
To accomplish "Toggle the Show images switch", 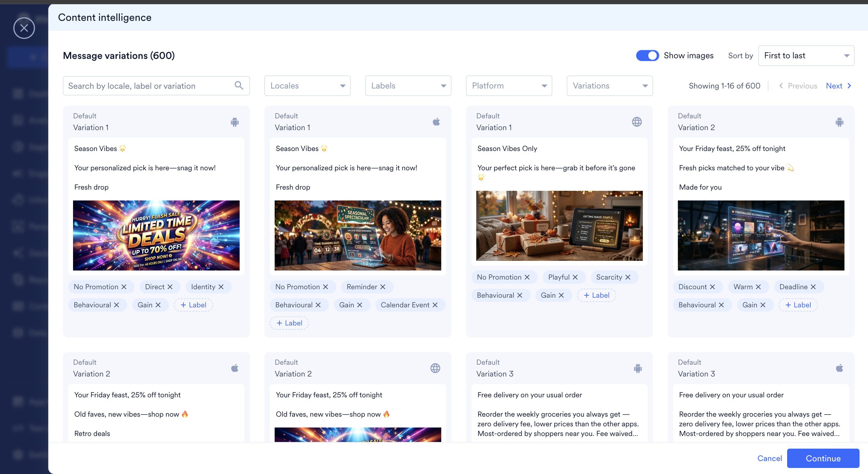I will tap(647, 56).
